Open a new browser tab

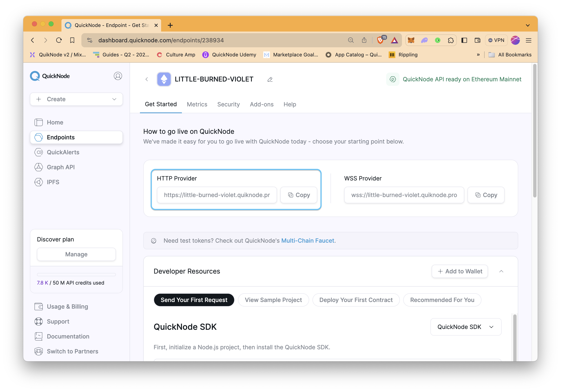[170, 25]
